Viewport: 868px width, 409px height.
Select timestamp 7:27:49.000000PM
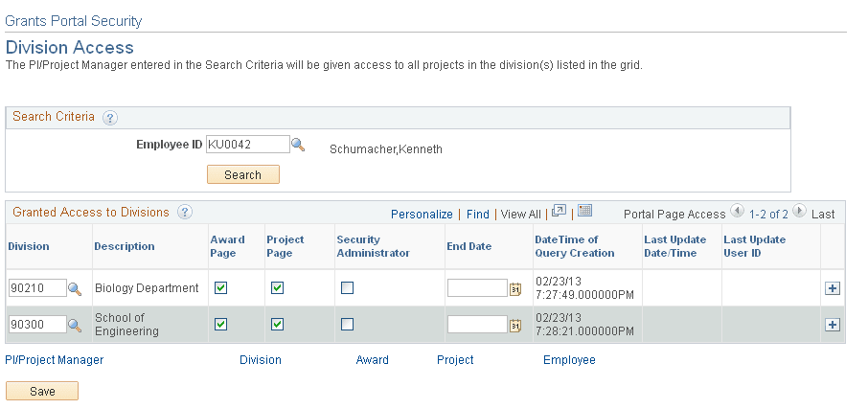click(584, 295)
